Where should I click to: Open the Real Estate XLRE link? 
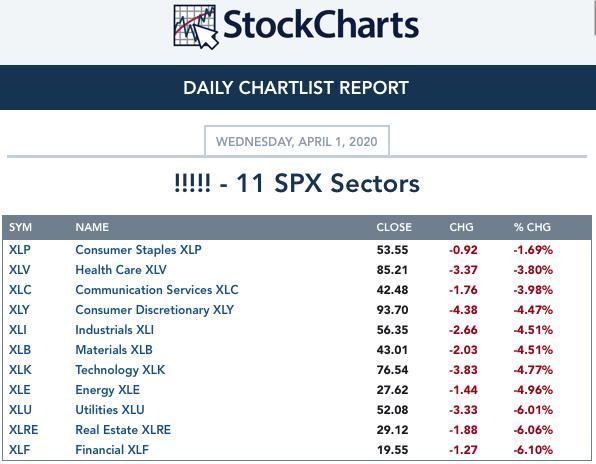pyautogui.click(x=123, y=430)
